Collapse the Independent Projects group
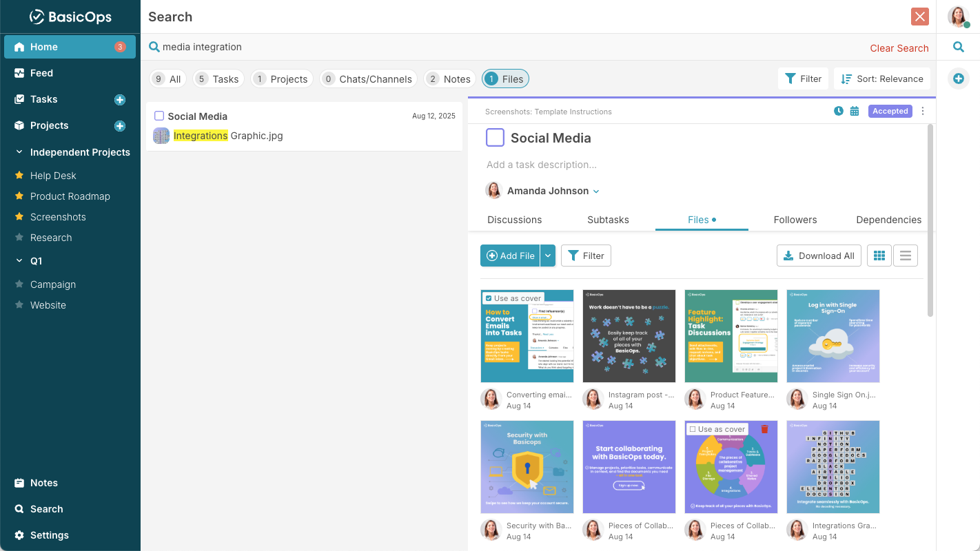Viewport: 980px width, 551px height. [x=19, y=152]
